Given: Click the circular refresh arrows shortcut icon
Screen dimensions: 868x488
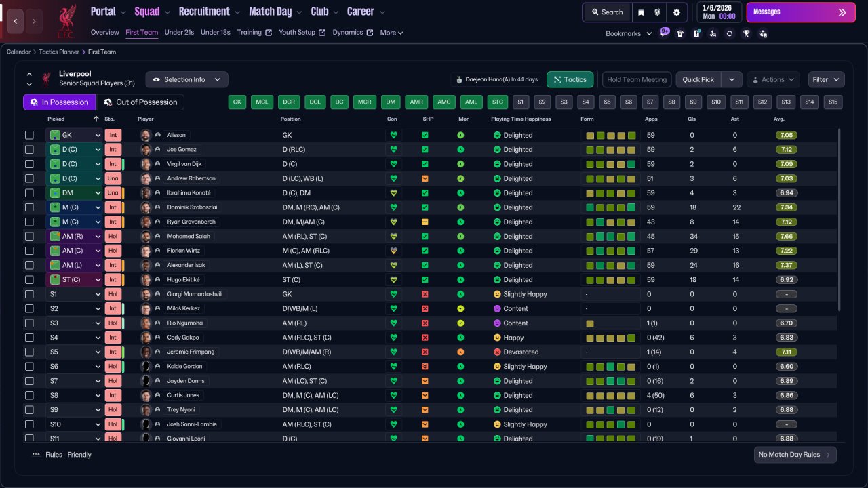Looking at the screenshot, I should [x=729, y=33].
